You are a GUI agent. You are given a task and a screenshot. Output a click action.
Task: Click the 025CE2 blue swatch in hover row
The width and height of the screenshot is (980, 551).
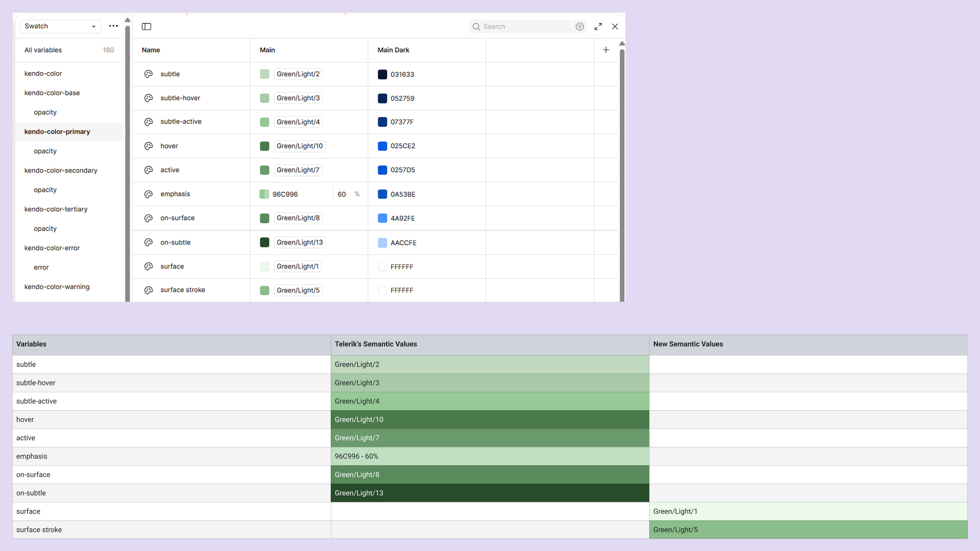pos(382,146)
